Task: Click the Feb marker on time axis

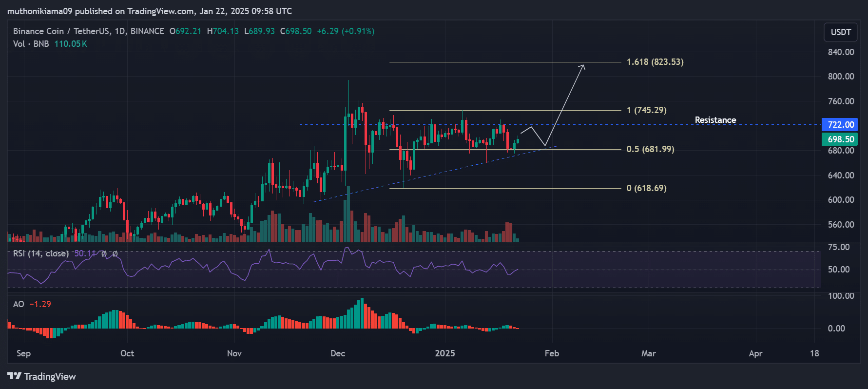Action: (552, 353)
